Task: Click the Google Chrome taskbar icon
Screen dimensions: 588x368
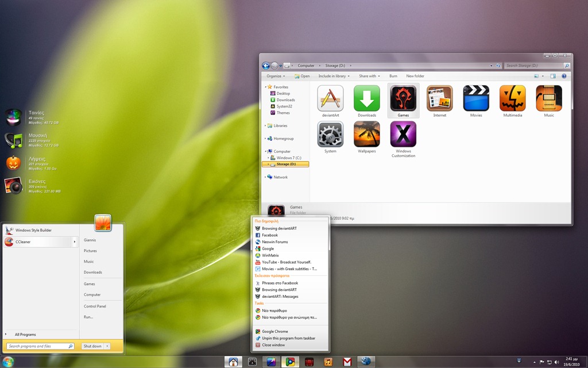Action: point(290,362)
